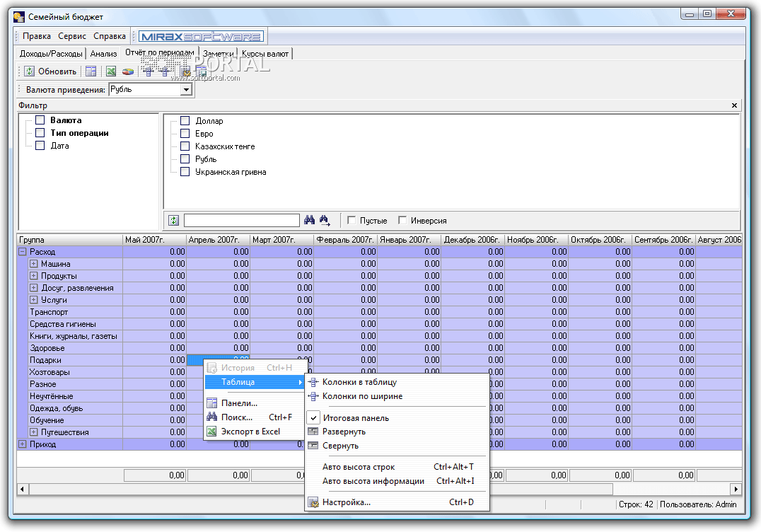Screen dimensions: 761x532
Task: Select Экспорт в Excel context item
Action: (250, 432)
